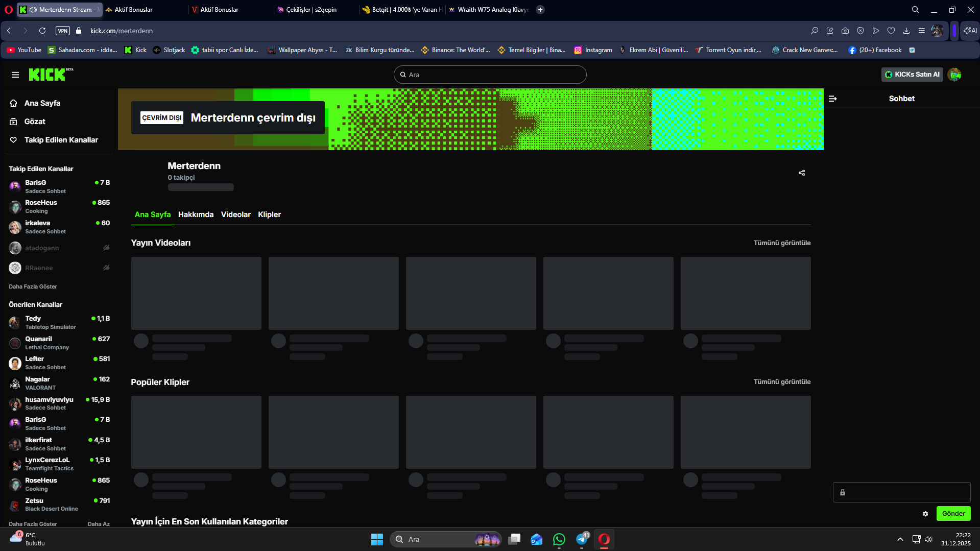Select the Videolar tab

point(235,214)
